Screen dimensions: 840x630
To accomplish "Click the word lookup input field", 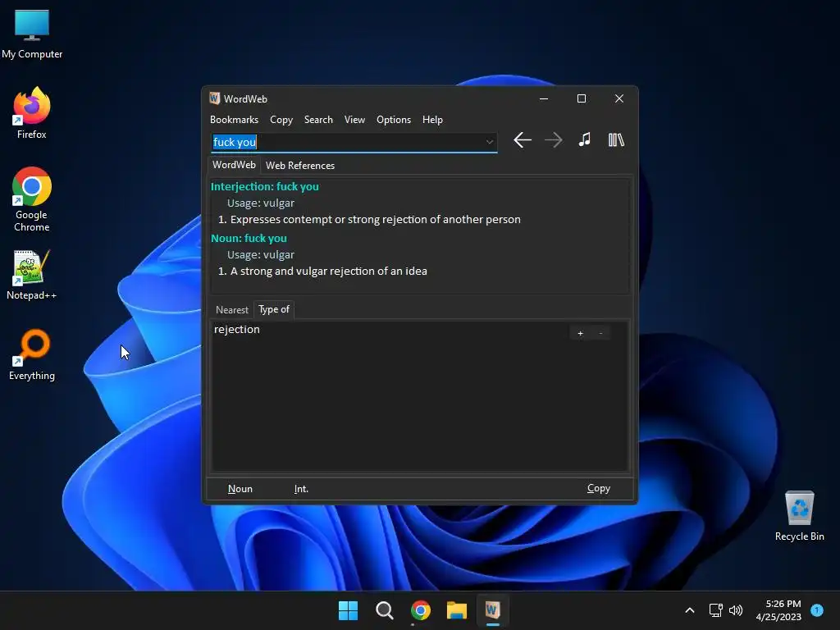I will (354, 142).
